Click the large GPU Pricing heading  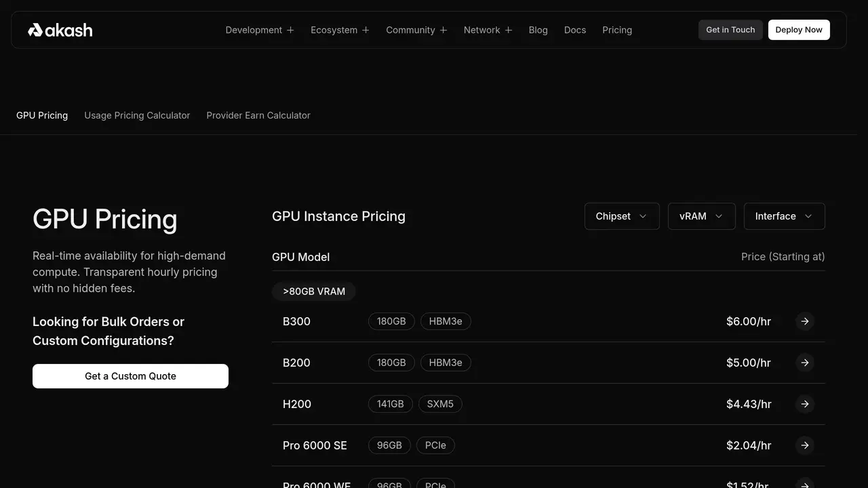point(105,219)
